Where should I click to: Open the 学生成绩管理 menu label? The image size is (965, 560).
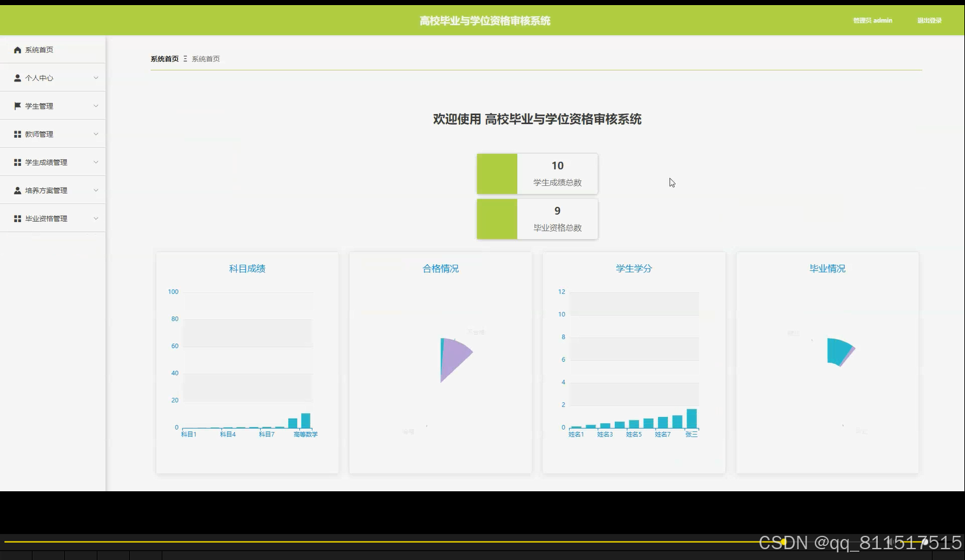tap(46, 162)
